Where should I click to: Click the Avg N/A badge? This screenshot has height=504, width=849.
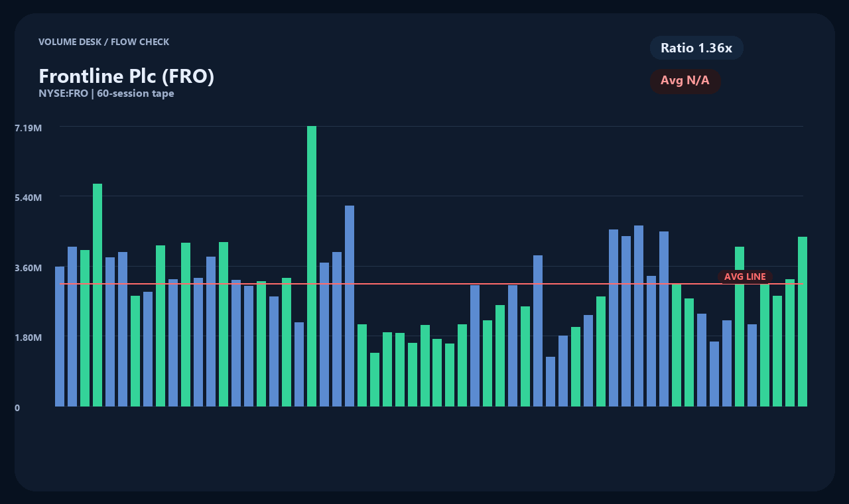[685, 81]
